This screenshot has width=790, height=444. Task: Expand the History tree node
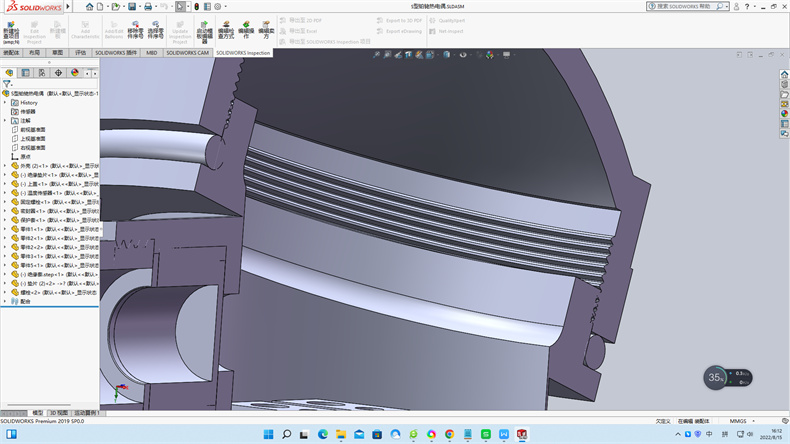(x=5, y=102)
